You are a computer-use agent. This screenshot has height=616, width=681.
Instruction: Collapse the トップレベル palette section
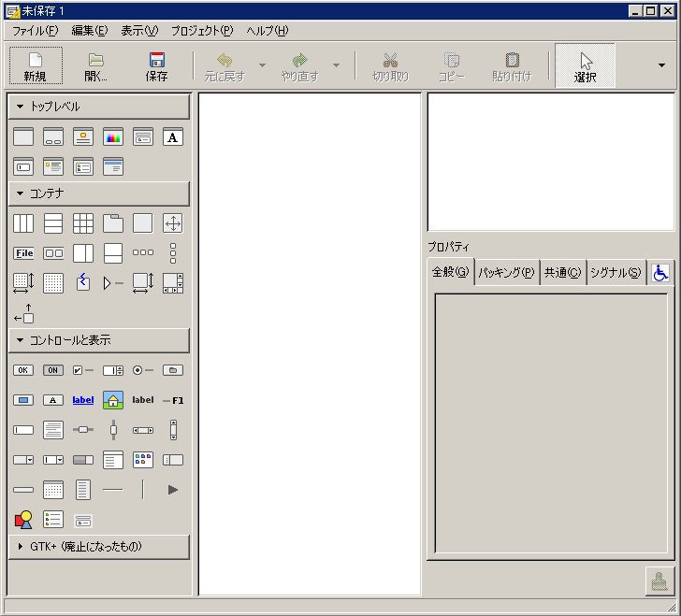99,107
